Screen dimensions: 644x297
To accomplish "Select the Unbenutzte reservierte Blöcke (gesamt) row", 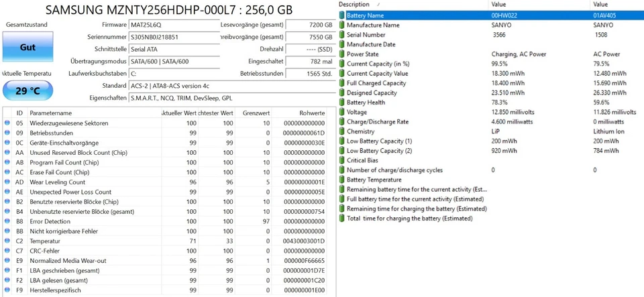I will click(x=165, y=212).
